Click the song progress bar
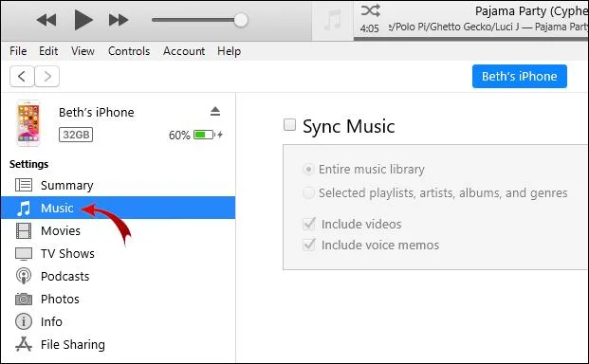Image resolution: width=589 pixels, height=364 pixels. [x=471, y=39]
